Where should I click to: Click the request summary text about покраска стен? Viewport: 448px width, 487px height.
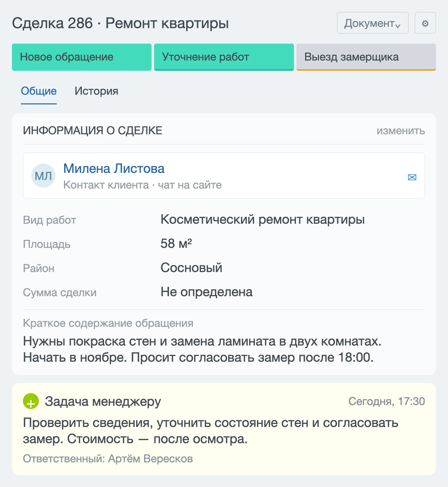pos(202,349)
